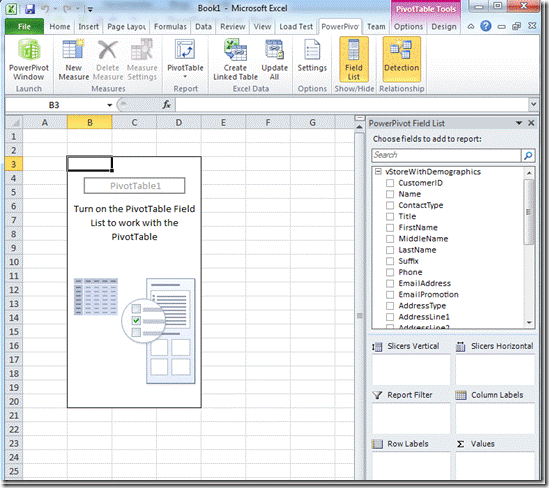
Task: Click the Search box in Field List
Action: pyautogui.click(x=446, y=155)
